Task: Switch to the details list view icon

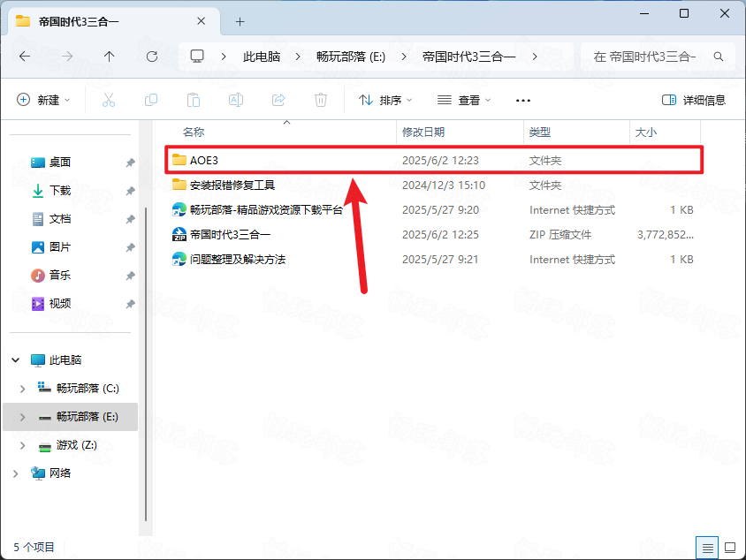Action: tap(707, 549)
